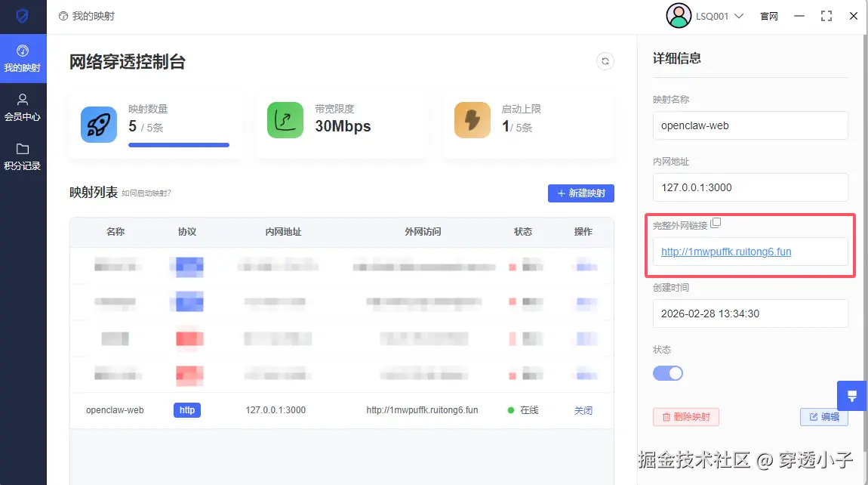Click the 外网访问 column header
The image size is (868, 485).
(423, 232)
